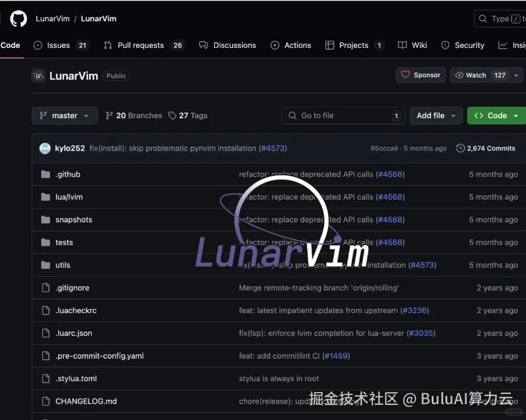The image size is (526, 420).
Task: Open the green Code dropdown button
Action: click(496, 116)
